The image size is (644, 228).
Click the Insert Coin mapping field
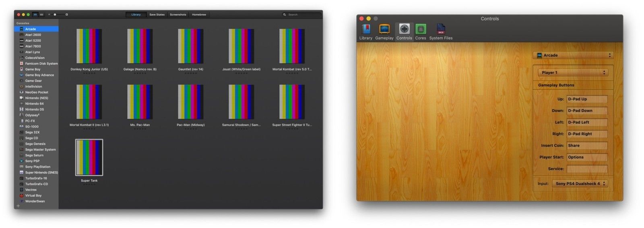pos(587,145)
